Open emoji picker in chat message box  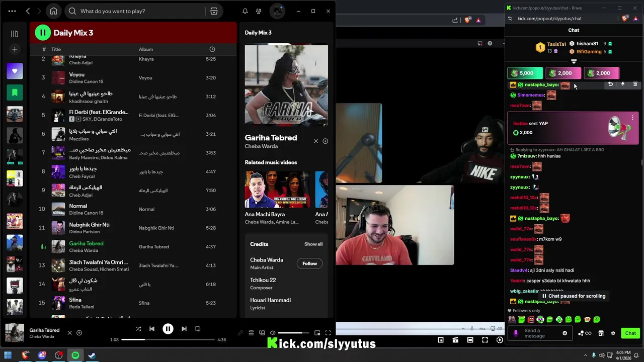click(x=565, y=333)
